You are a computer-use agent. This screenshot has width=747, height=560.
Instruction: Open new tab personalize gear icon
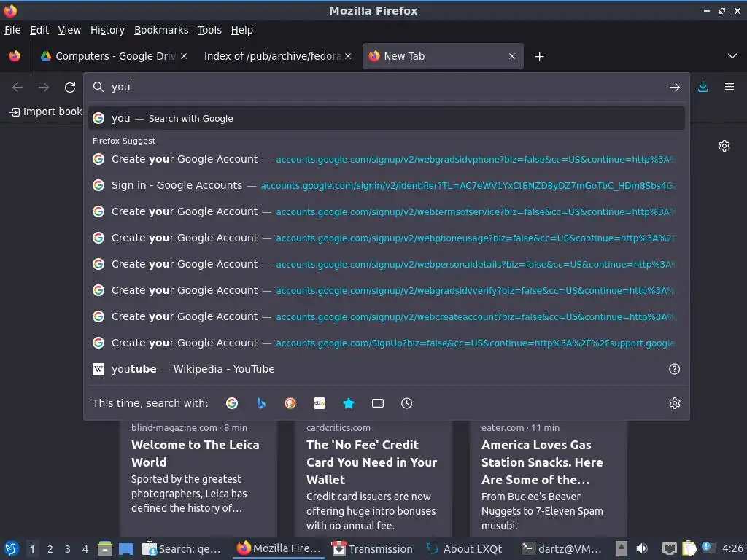coord(724,146)
